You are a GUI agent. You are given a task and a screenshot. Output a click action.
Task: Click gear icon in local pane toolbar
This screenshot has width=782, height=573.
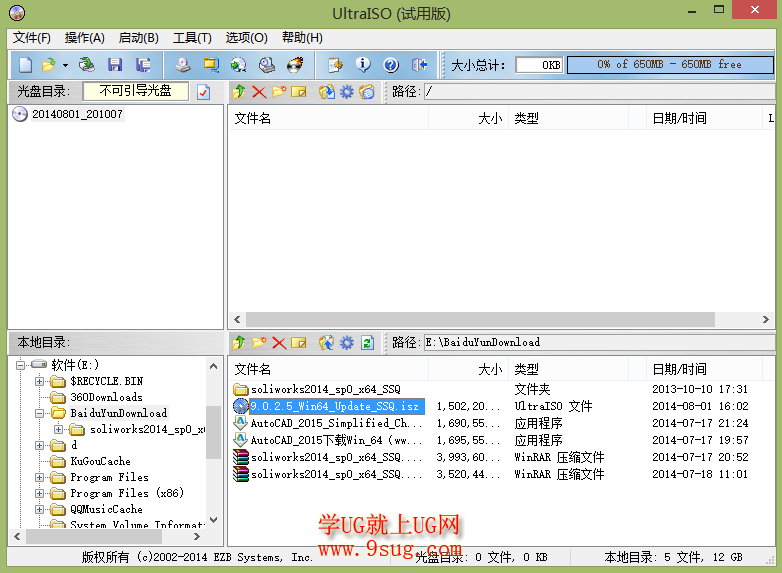pos(347,343)
